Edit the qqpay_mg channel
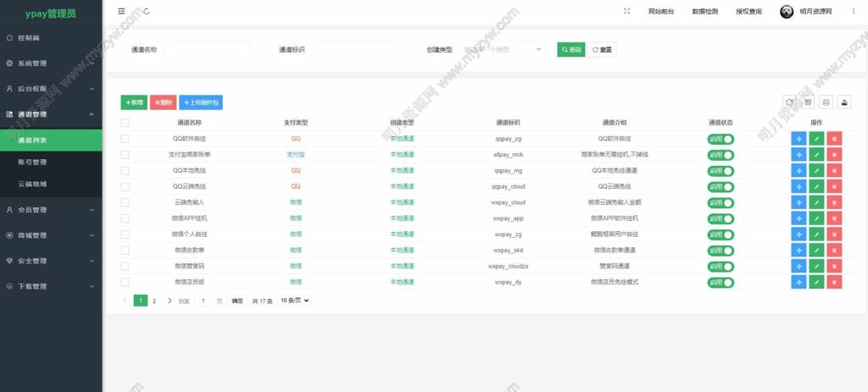This screenshot has height=392, width=868. point(816,171)
